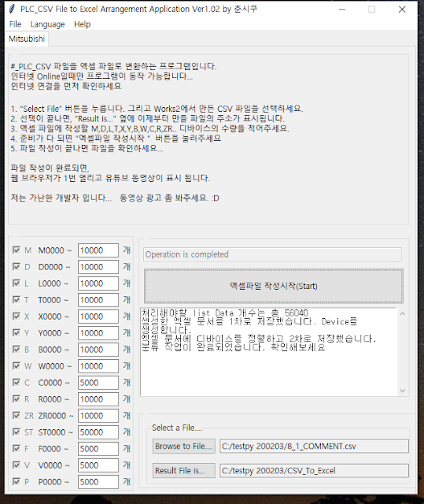Open the File menu

[15, 24]
